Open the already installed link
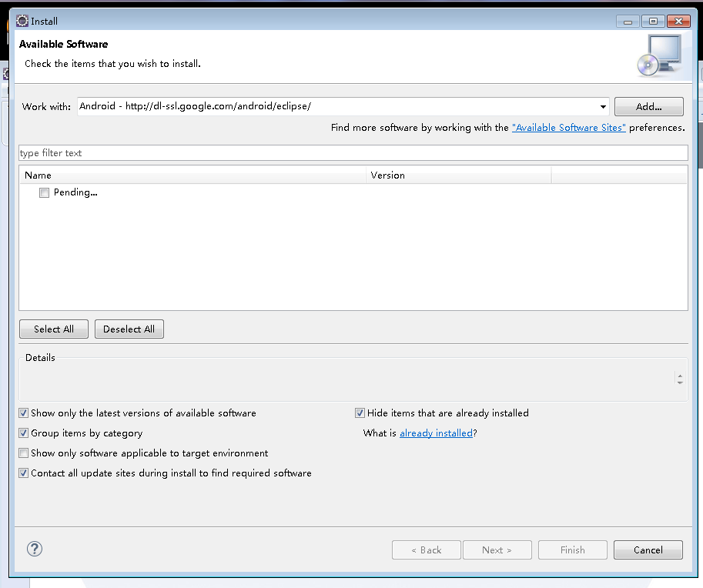Image resolution: width=703 pixels, height=588 pixels. coord(436,433)
